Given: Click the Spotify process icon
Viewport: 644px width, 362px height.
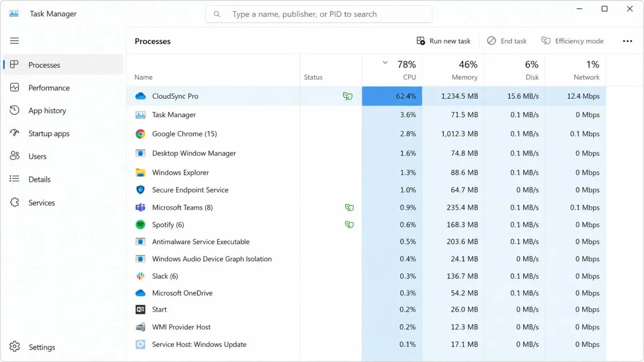Looking at the screenshot, I should click(x=141, y=225).
